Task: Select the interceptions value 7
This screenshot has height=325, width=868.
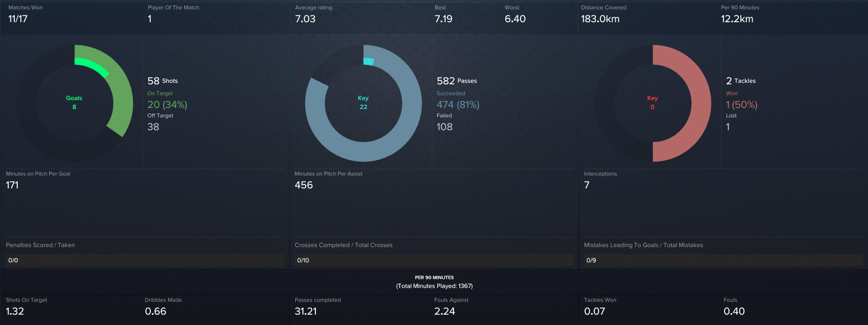Action: click(587, 185)
